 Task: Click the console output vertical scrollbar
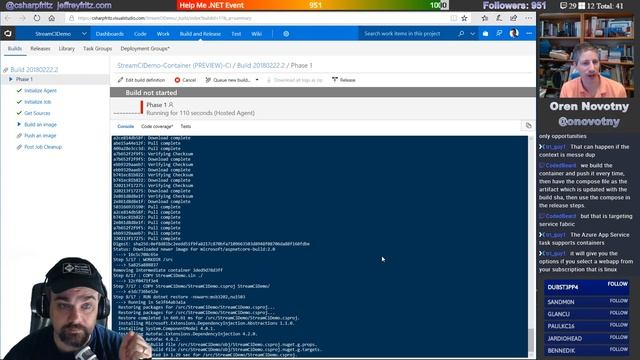[x=531, y=247]
